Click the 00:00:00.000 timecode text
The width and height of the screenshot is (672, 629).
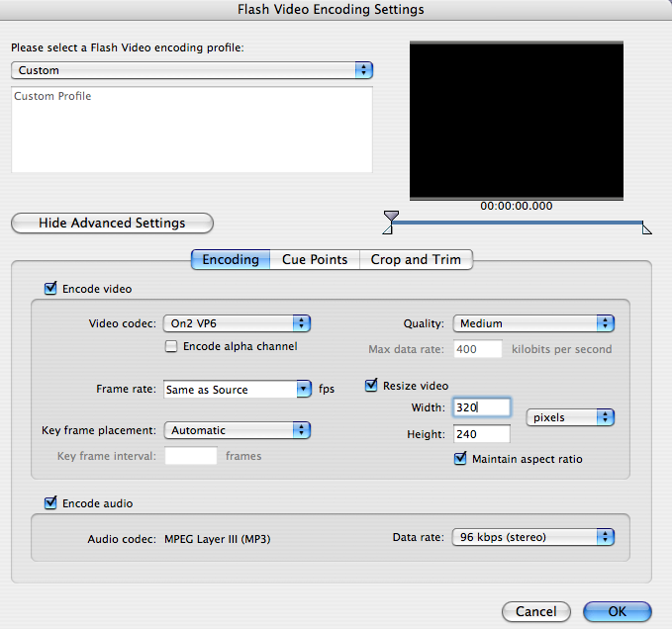click(x=516, y=206)
